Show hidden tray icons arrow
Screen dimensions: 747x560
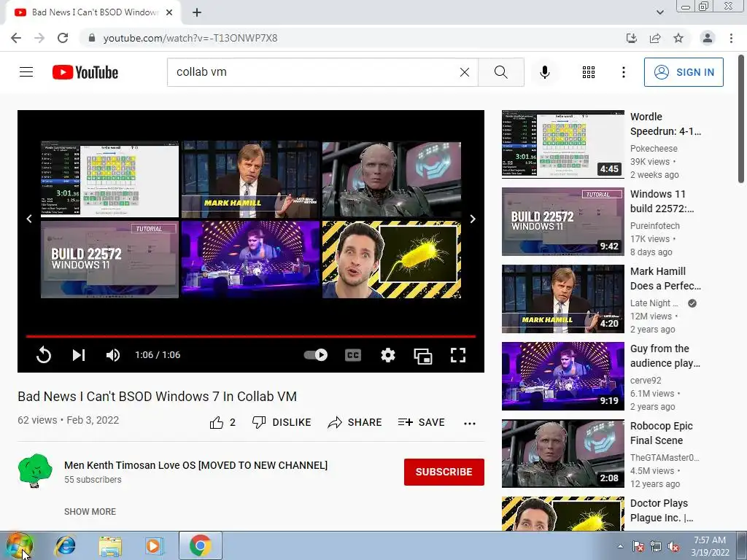pos(620,546)
